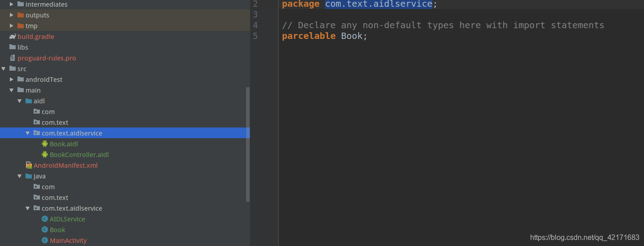
Task: Collapse the java folder arrow
Action: pos(20,176)
